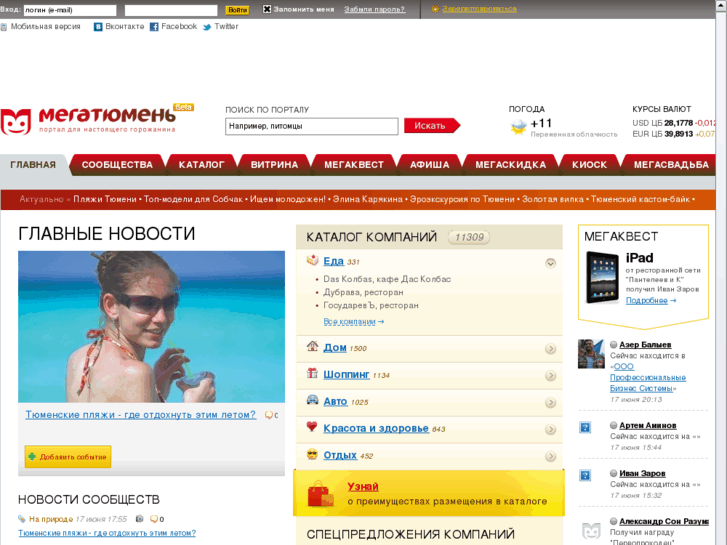727x545 pixels.
Task: Click the Шоппинг gift icon
Action: click(312, 373)
